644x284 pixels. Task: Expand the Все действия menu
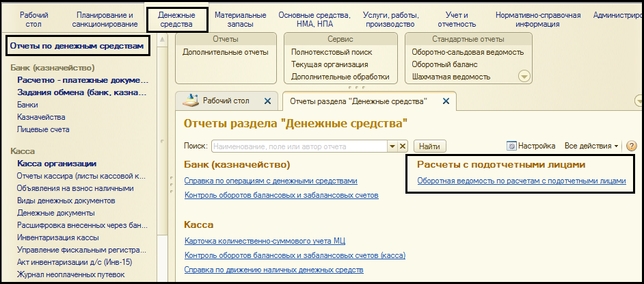[x=591, y=146]
